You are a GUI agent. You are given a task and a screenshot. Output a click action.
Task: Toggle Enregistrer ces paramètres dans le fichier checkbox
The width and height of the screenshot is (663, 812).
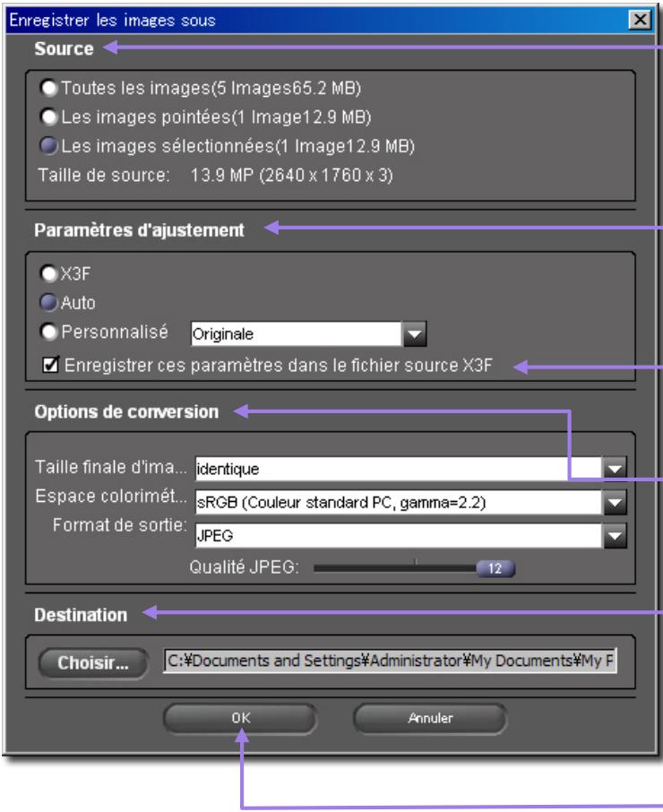click(51, 365)
